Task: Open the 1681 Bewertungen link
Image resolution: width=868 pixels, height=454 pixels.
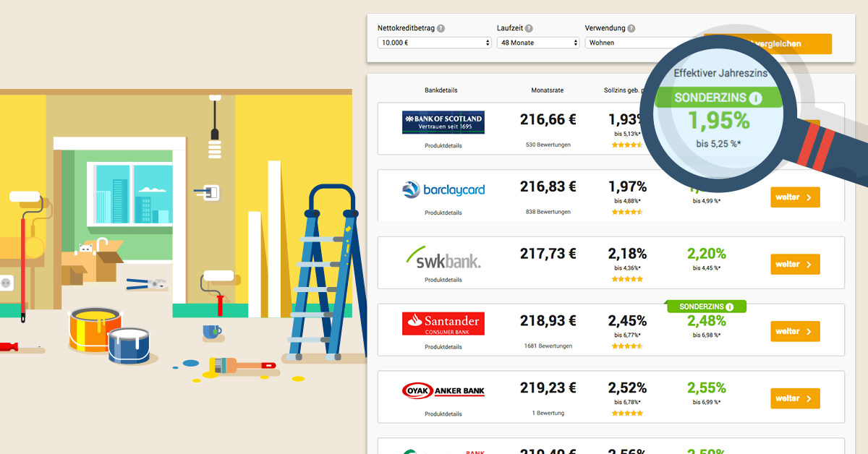Action: point(548,346)
